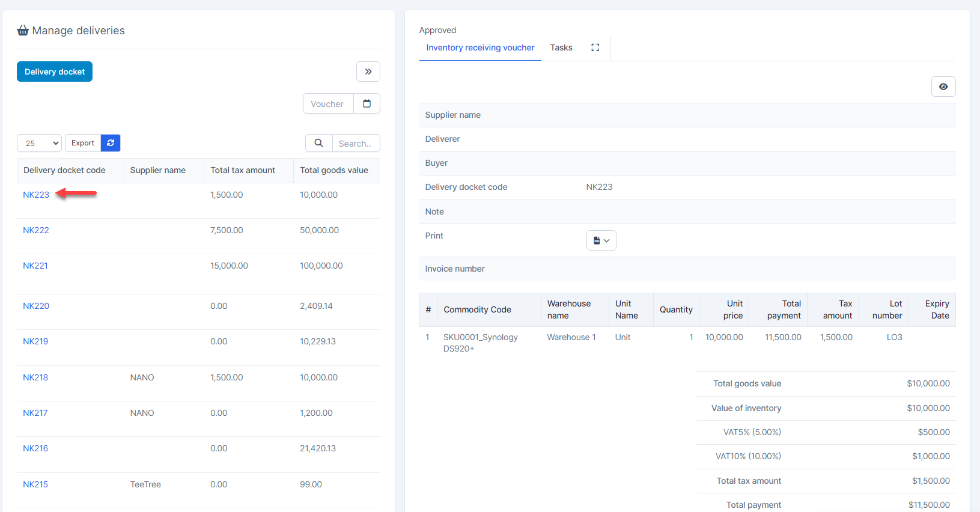The height and width of the screenshot is (512, 980).
Task: Click the Voucher date input field
Action: tap(328, 103)
